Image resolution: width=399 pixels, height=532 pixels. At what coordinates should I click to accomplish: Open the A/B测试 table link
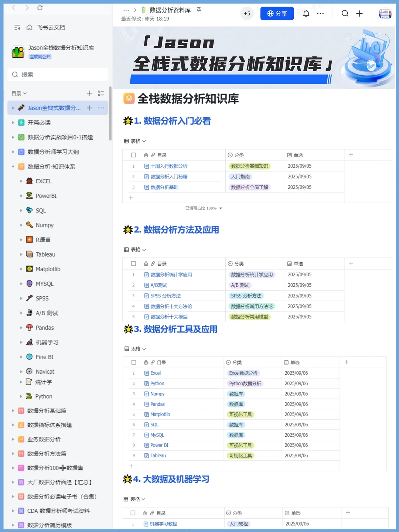pyautogui.click(x=159, y=285)
